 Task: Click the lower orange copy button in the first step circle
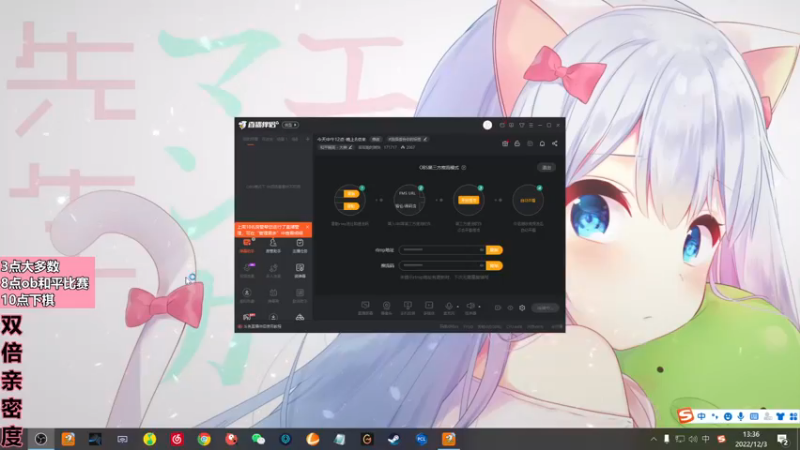tap(351, 206)
